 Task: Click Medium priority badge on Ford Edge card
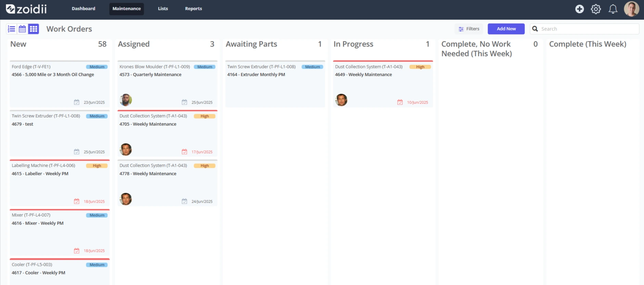tap(97, 67)
